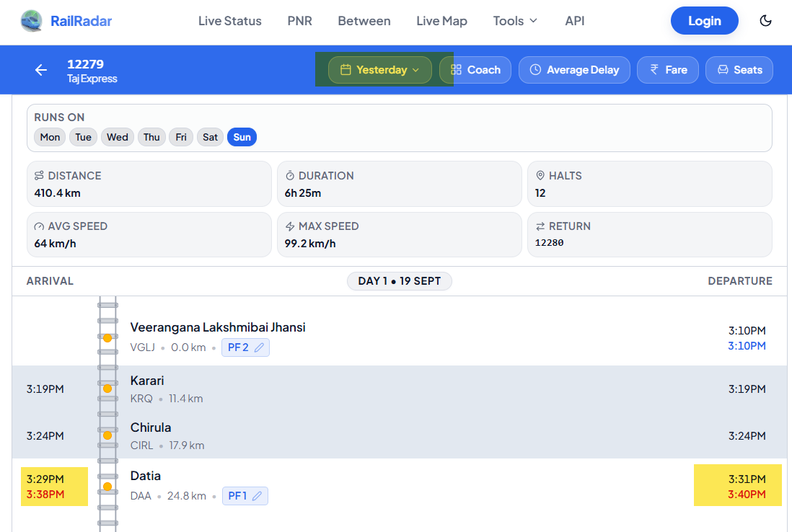792x532 pixels.
Task: Click the Karari timeline station marker
Action: pos(107,389)
